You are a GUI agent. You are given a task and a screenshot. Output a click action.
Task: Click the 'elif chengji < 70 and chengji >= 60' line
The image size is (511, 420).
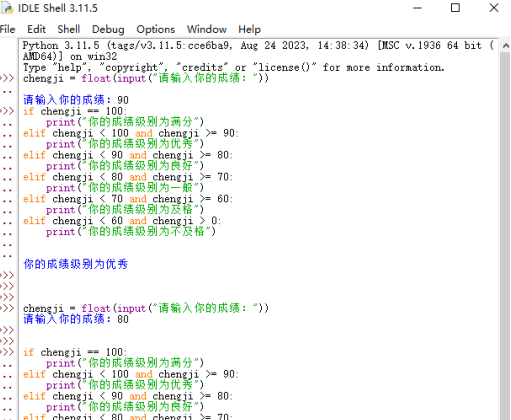[128, 199]
